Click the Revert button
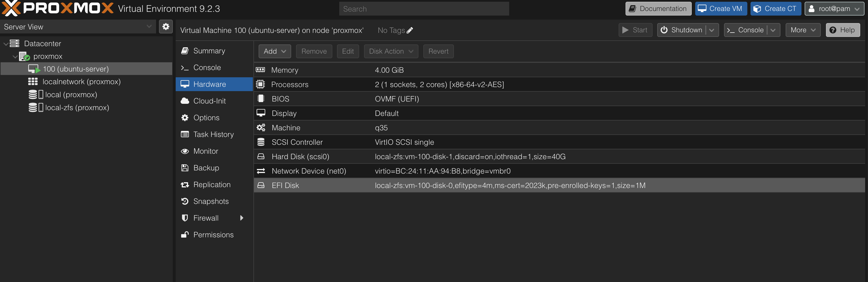Image resolution: width=868 pixels, height=282 pixels. [x=438, y=51]
